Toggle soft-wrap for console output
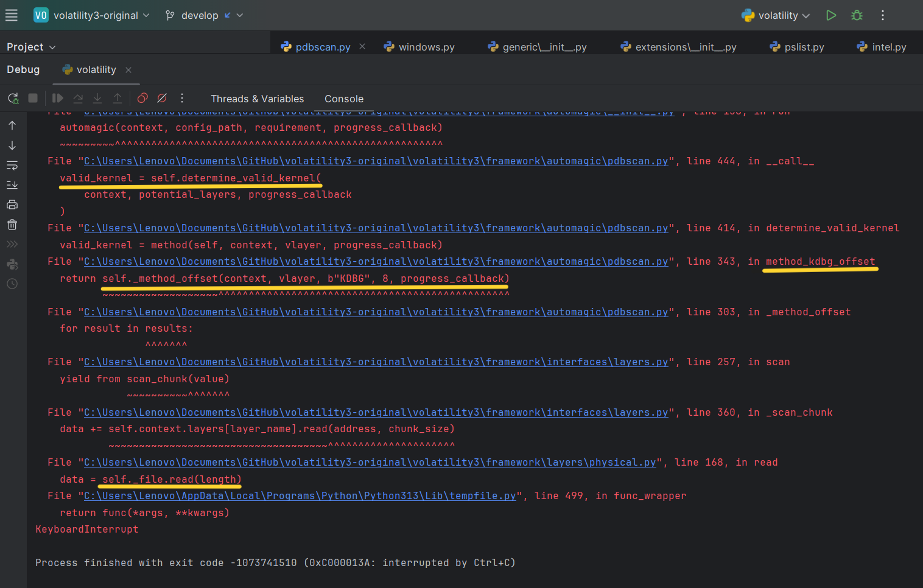 [x=12, y=166]
